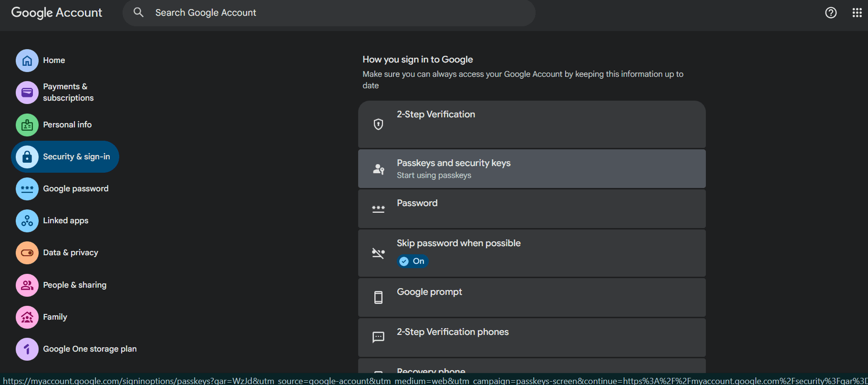Open Skip password when possible setting
Image resolution: width=868 pixels, height=385 pixels.
click(x=532, y=253)
